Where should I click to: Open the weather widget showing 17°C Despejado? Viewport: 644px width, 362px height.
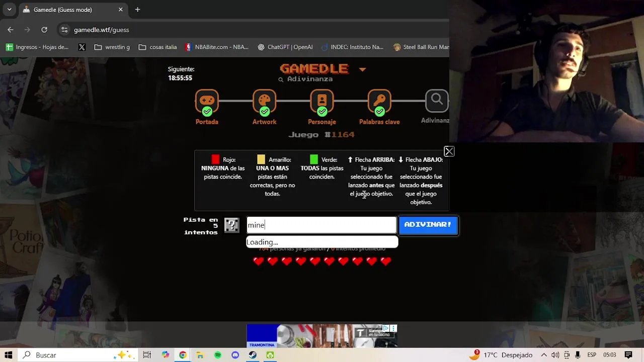501,355
